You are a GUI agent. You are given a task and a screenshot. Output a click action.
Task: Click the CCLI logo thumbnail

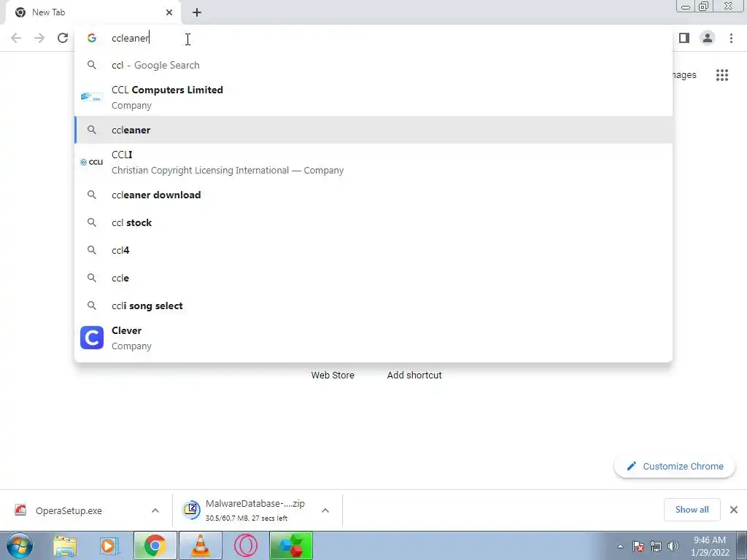(x=91, y=163)
